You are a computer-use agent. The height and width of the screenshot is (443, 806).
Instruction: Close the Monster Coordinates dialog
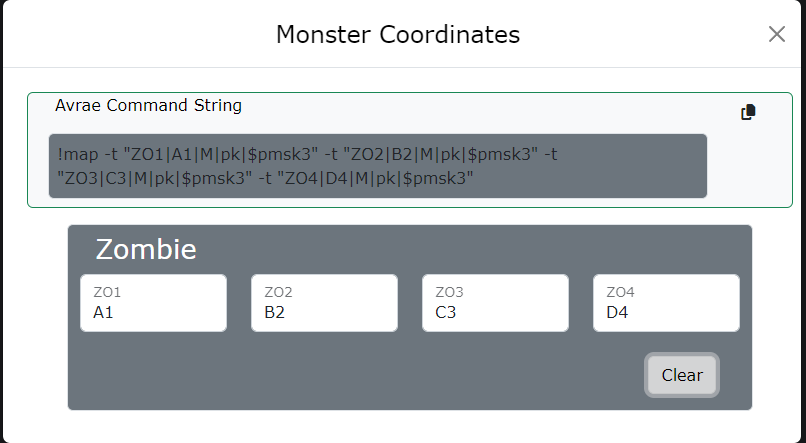pos(777,34)
